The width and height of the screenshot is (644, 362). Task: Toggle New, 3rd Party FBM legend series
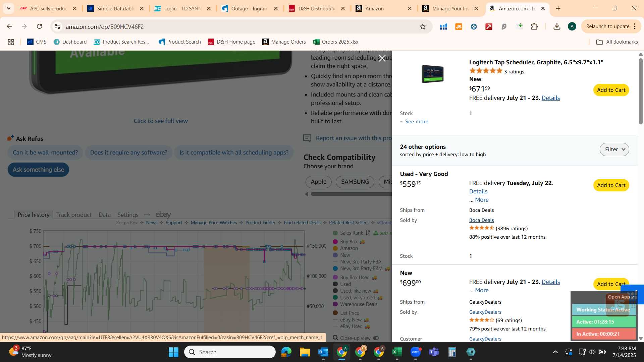tap(361, 268)
